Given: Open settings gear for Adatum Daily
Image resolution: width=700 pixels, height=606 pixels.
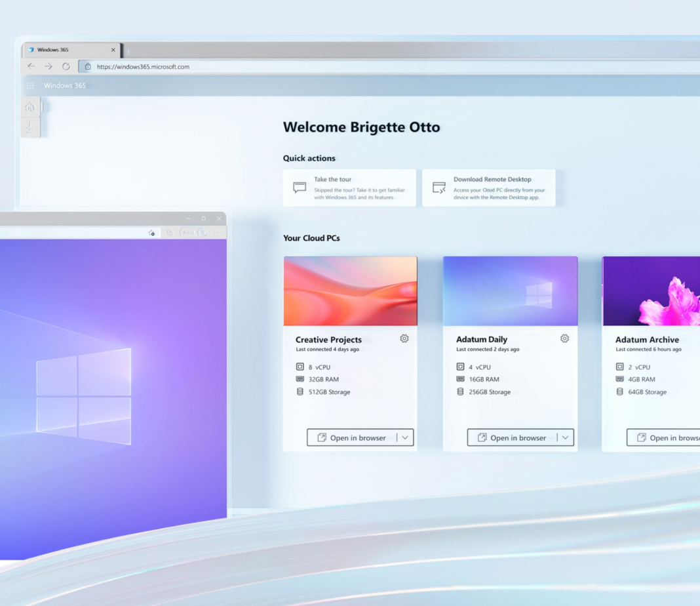Looking at the screenshot, I should coord(565,338).
